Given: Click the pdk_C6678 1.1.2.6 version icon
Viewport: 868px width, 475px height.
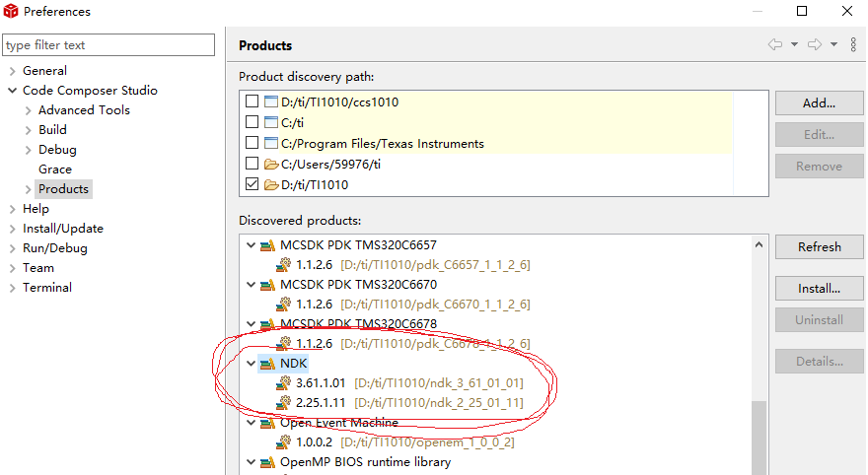Looking at the screenshot, I should (x=283, y=343).
